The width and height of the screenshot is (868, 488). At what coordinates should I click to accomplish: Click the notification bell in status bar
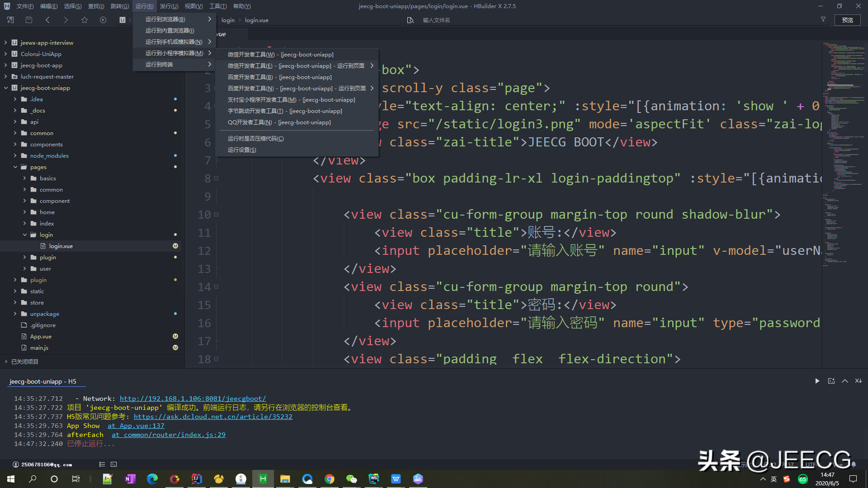tap(854, 464)
